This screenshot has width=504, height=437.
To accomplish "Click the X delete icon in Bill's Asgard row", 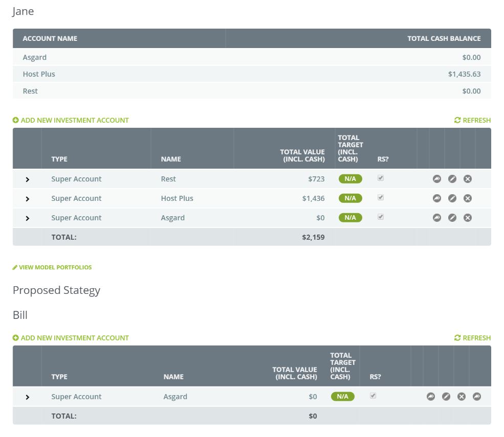I will (461, 397).
